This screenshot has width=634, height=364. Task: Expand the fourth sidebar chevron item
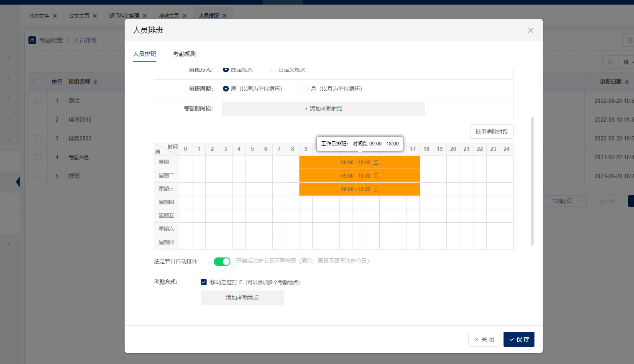(9, 119)
